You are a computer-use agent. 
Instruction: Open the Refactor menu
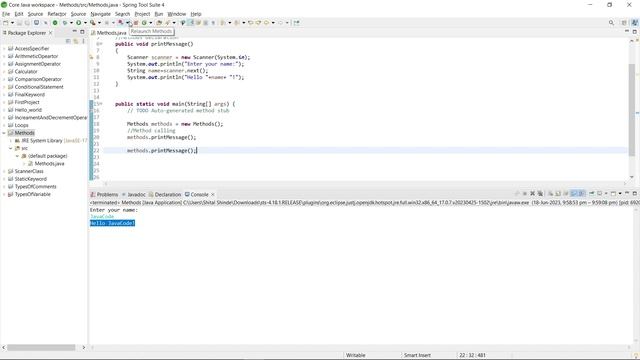tap(57, 14)
